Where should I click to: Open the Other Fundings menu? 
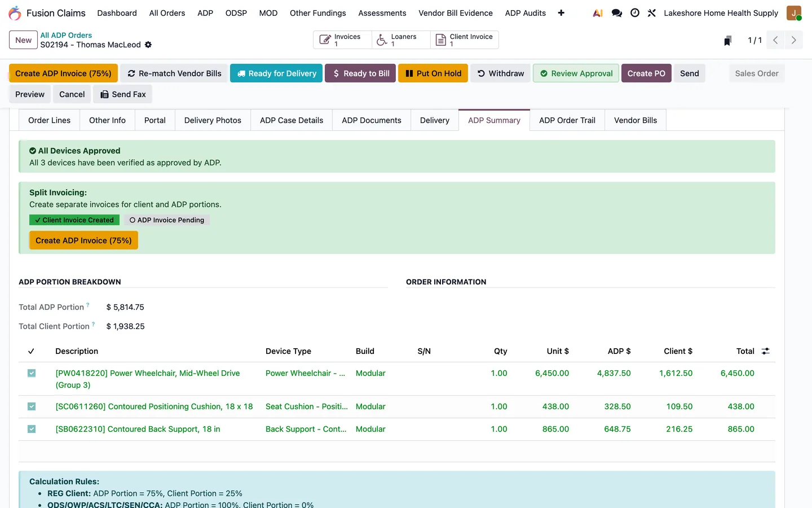(318, 13)
